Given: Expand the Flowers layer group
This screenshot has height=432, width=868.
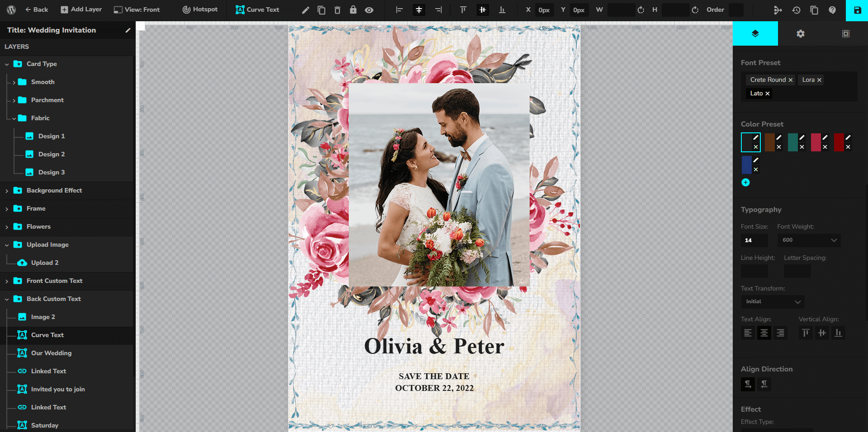Looking at the screenshot, I should [7, 227].
